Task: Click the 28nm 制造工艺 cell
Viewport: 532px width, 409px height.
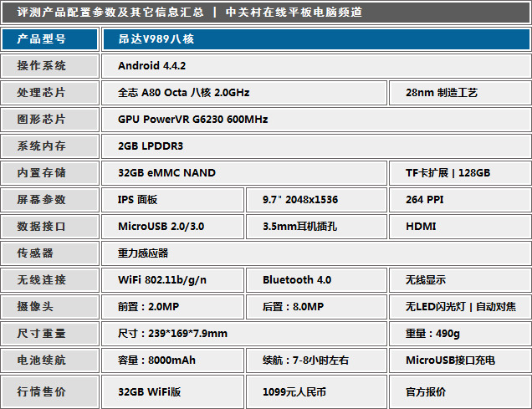Action: [x=460, y=93]
